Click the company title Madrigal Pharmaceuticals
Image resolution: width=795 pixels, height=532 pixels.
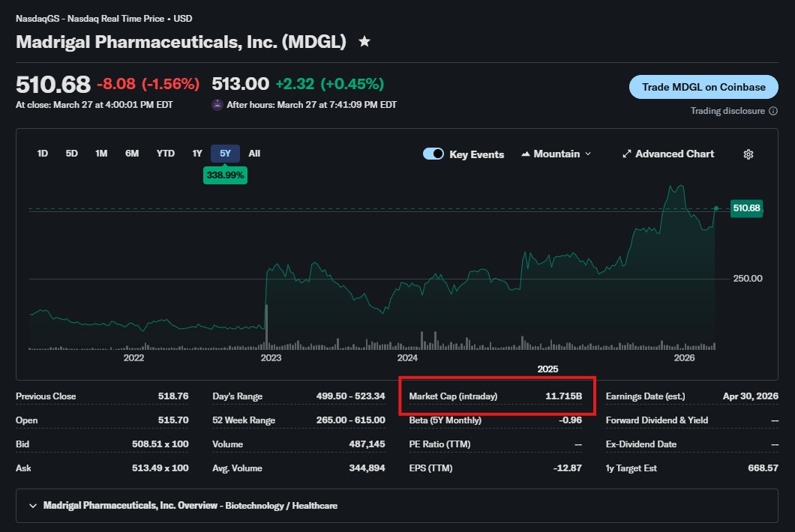181,41
